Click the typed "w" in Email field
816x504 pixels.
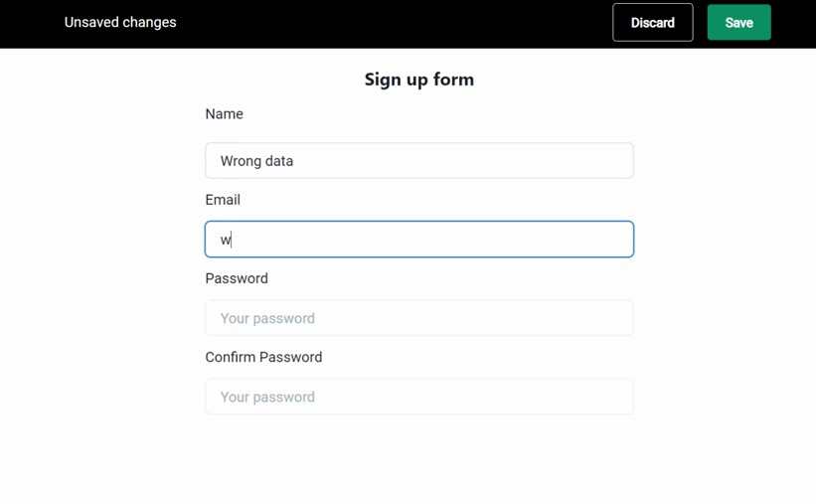coord(226,240)
